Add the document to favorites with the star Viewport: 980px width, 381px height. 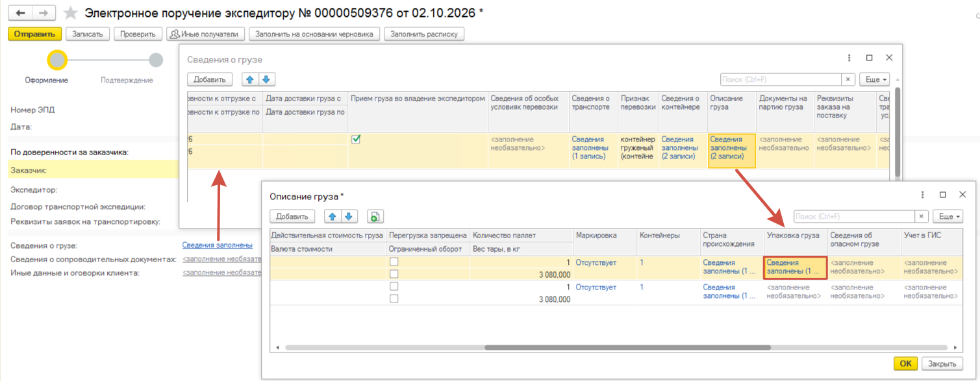tap(72, 13)
